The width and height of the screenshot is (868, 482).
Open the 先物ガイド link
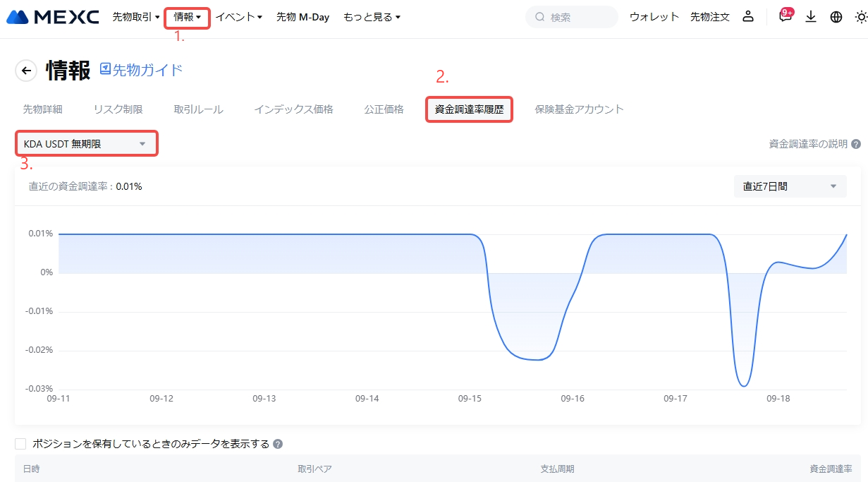click(x=141, y=69)
